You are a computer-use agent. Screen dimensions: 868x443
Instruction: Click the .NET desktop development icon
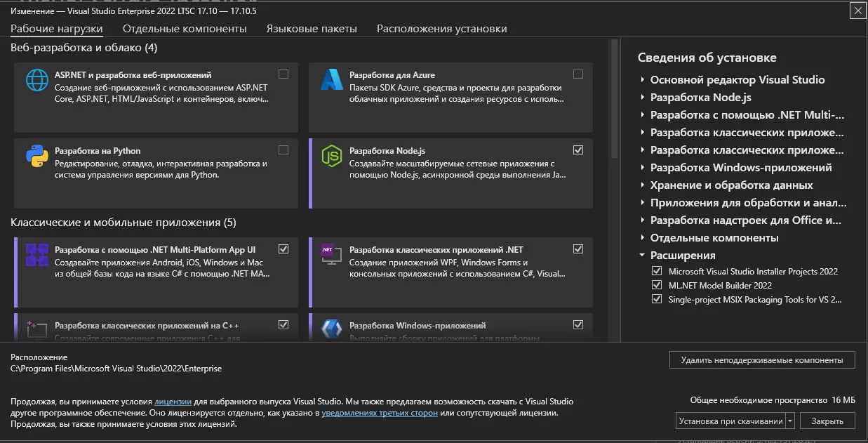pos(331,254)
